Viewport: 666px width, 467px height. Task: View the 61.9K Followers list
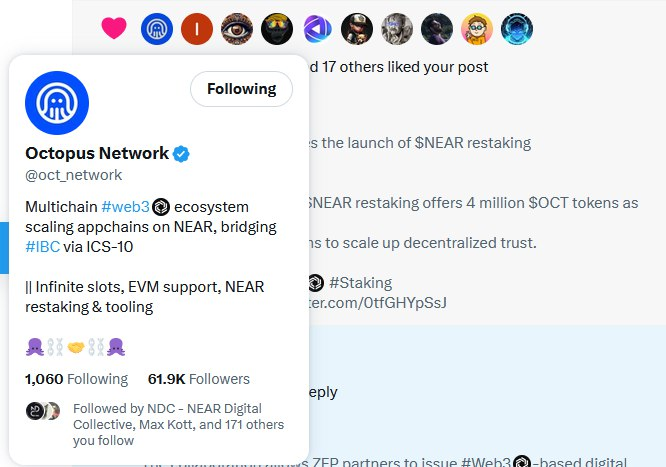[x=198, y=379]
